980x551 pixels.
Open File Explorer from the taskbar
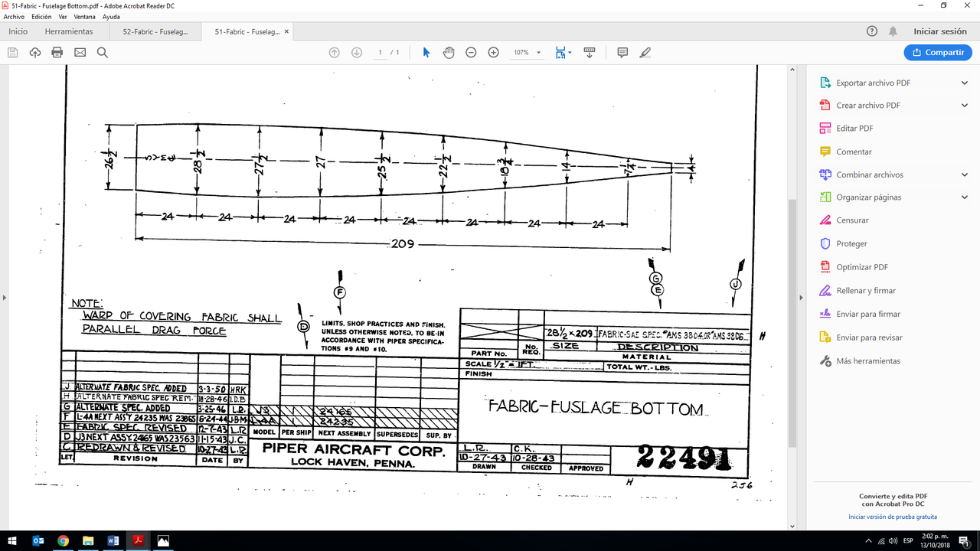(87, 540)
